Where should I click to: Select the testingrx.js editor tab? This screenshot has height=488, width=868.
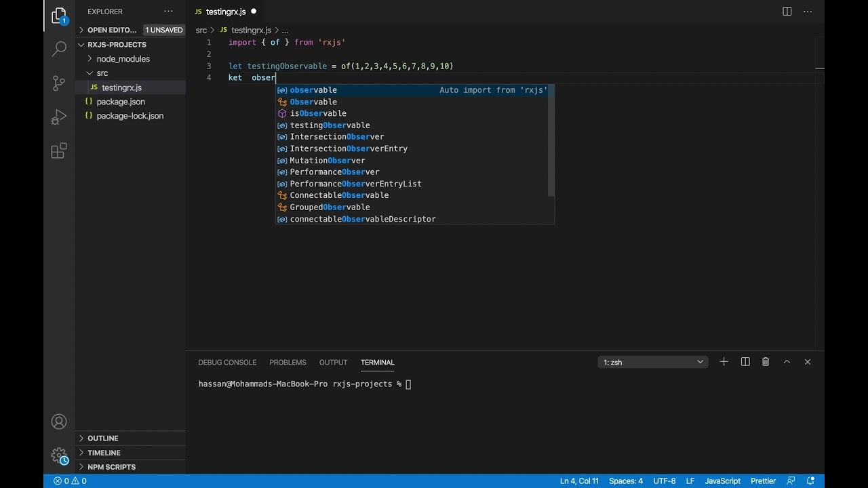(x=225, y=12)
